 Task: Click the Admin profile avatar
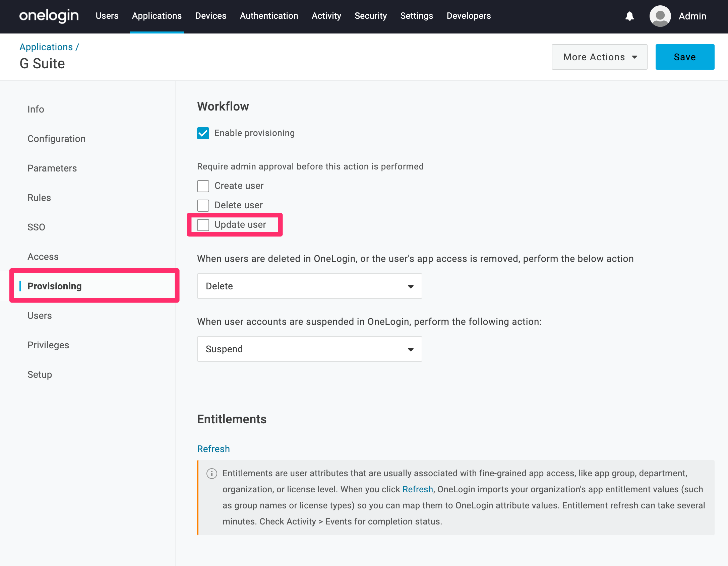660,16
